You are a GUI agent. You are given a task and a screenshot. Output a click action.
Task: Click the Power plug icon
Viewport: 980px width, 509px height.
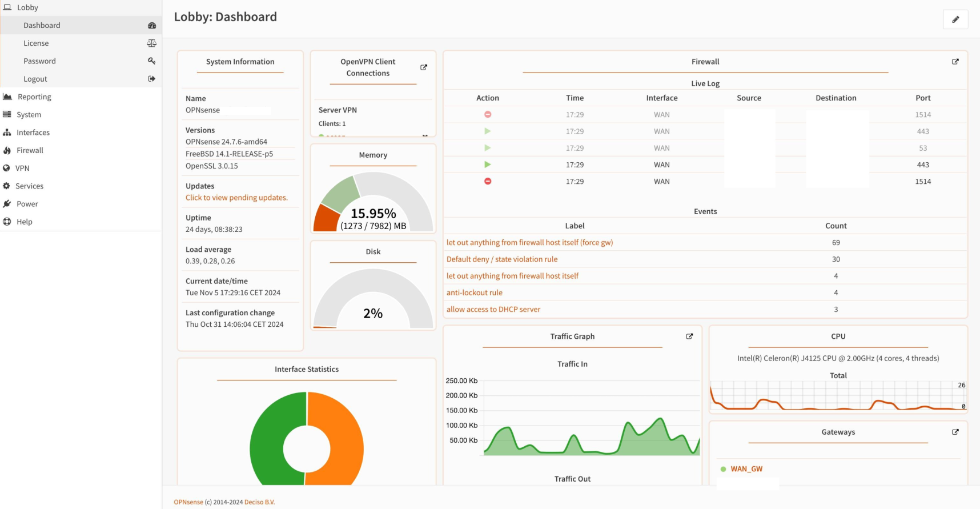coord(7,203)
